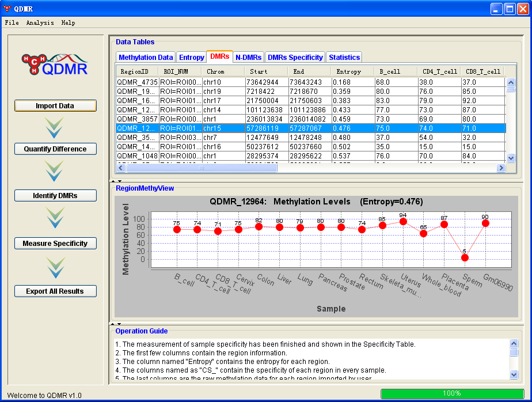
Task: Click the Placenta data point valued 87
Action: coord(444,225)
